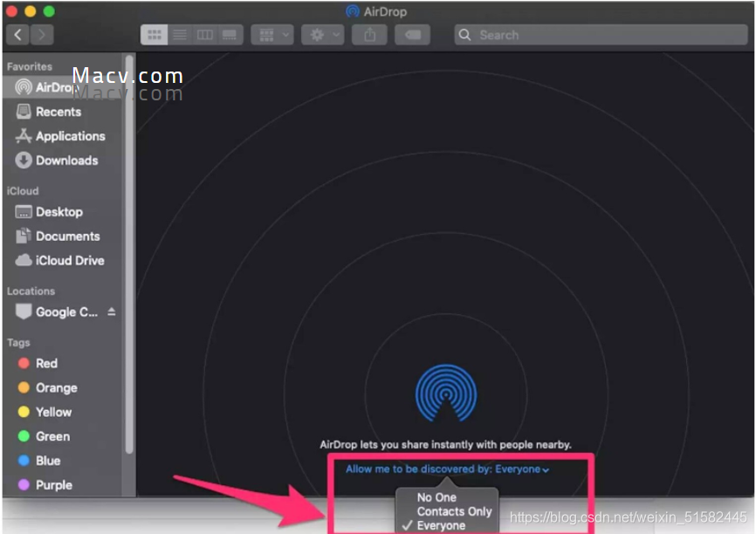Screen dimensions: 756x534
Task: Click the iCloud Drive cloud icon
Action: (24, 261)
